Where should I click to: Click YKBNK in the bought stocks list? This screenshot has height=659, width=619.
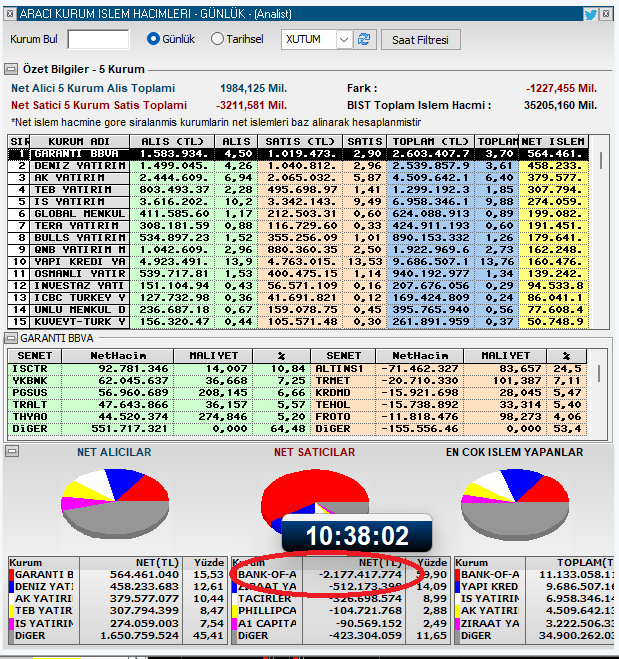pos(30,381)
